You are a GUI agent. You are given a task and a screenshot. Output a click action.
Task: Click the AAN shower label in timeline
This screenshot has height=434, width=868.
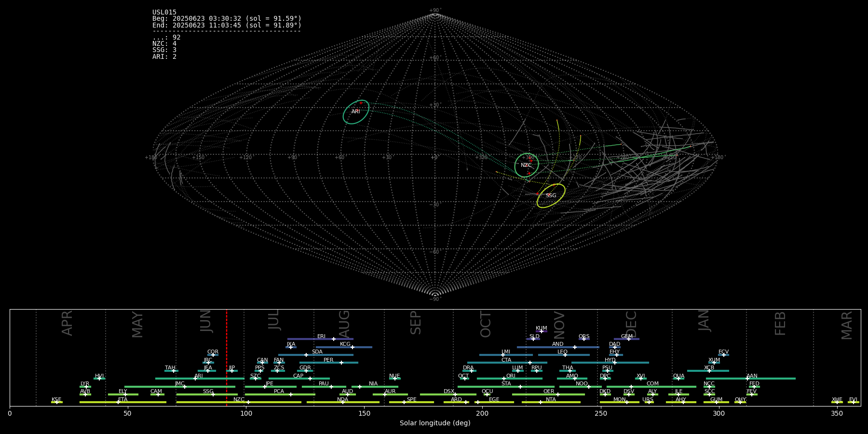tap(752, 376)
